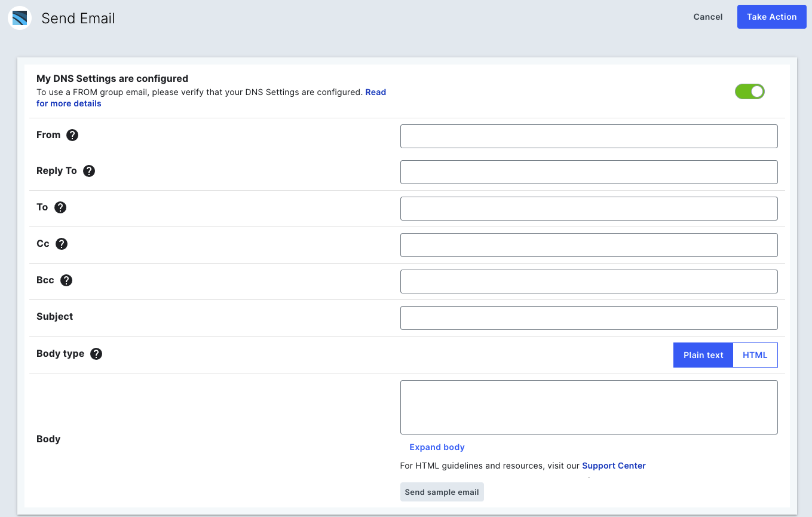This screenshot has height=517, width=812.
Task: Click the Take Action button
Action: pyautogui.click(x=771, y=17)
